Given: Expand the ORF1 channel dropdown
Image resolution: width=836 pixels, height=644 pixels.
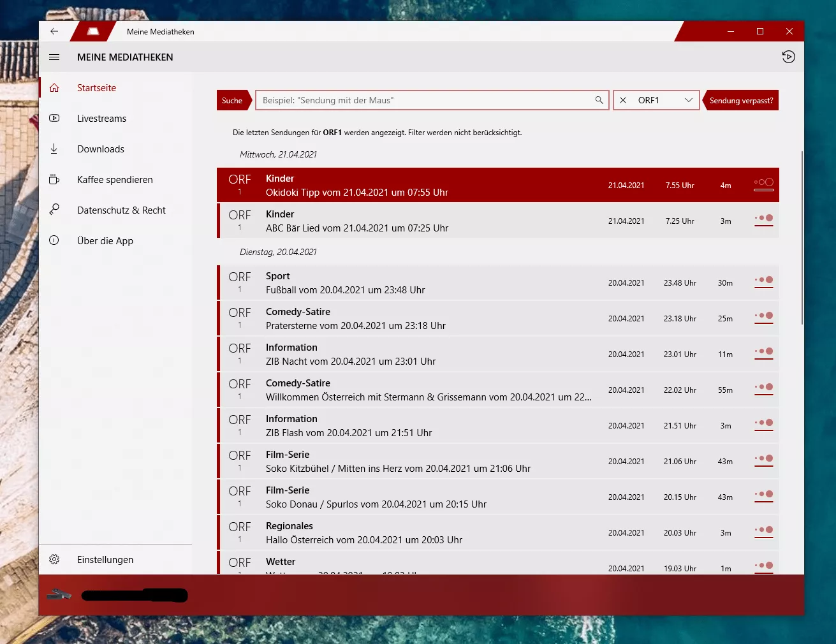Looking at the screenshot, I should (689, 100).
